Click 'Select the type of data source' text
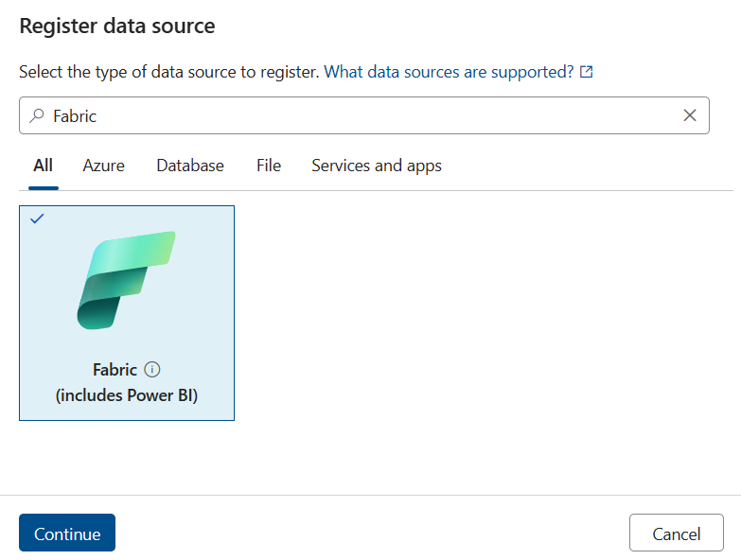This screenshot has height=560, width=741. (168, 72)
